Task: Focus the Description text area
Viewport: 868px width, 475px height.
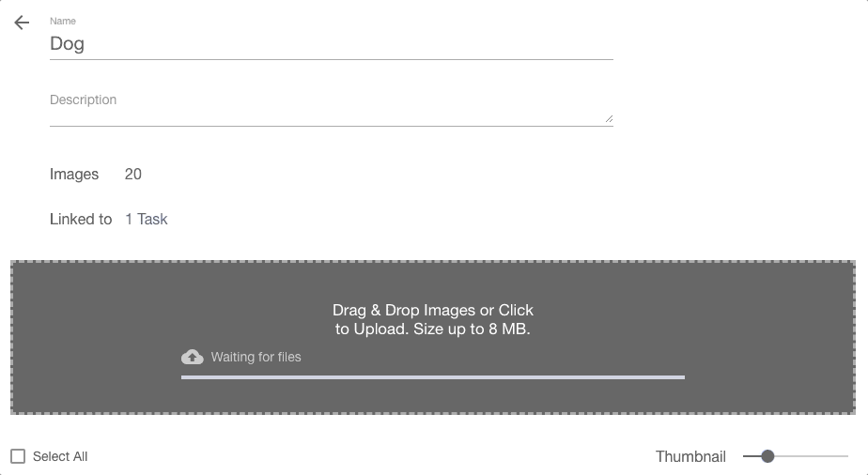Action: point(331,108)
